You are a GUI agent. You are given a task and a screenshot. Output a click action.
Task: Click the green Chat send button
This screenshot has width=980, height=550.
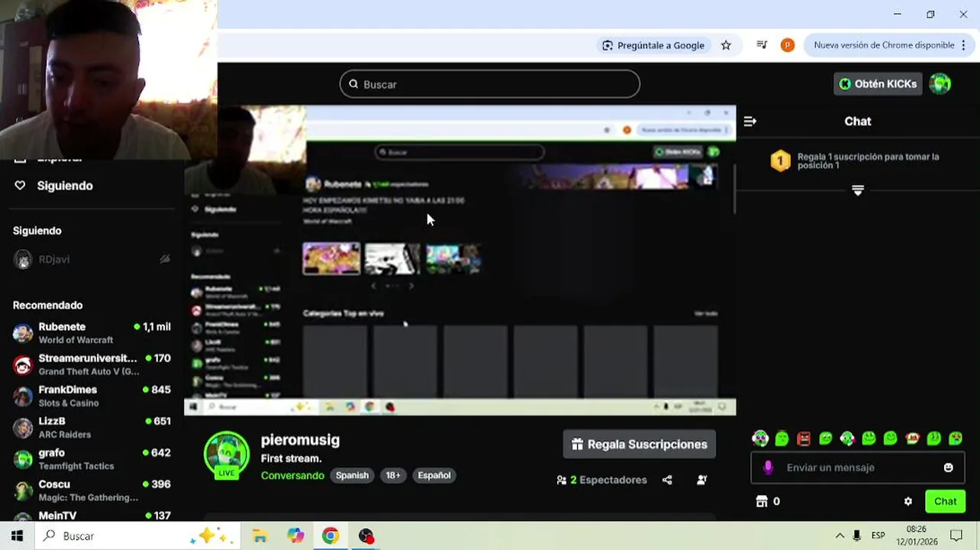point(945,502)
